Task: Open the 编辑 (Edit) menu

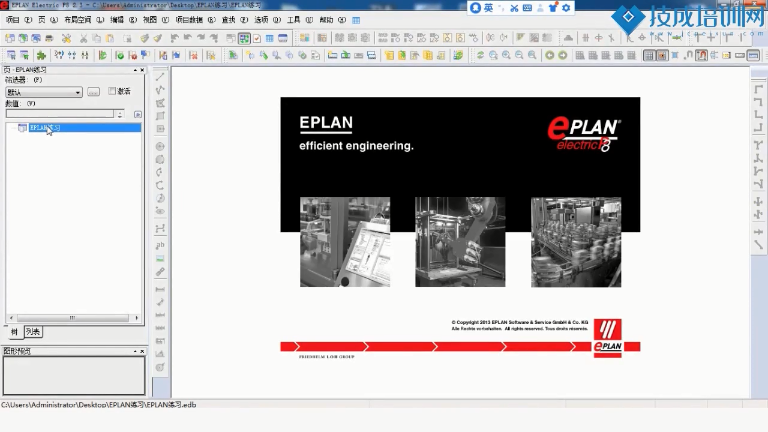Action: point(123,20)
